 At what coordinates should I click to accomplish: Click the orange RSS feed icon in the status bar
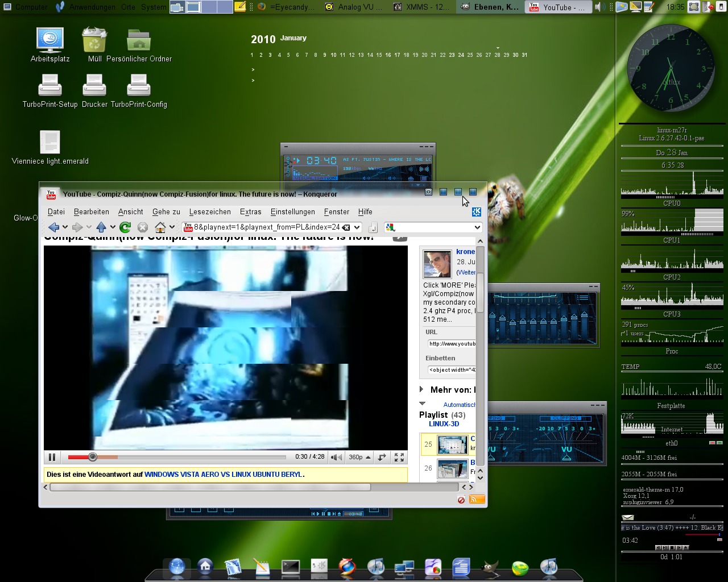pyautogui.click(x=477, y=500)
